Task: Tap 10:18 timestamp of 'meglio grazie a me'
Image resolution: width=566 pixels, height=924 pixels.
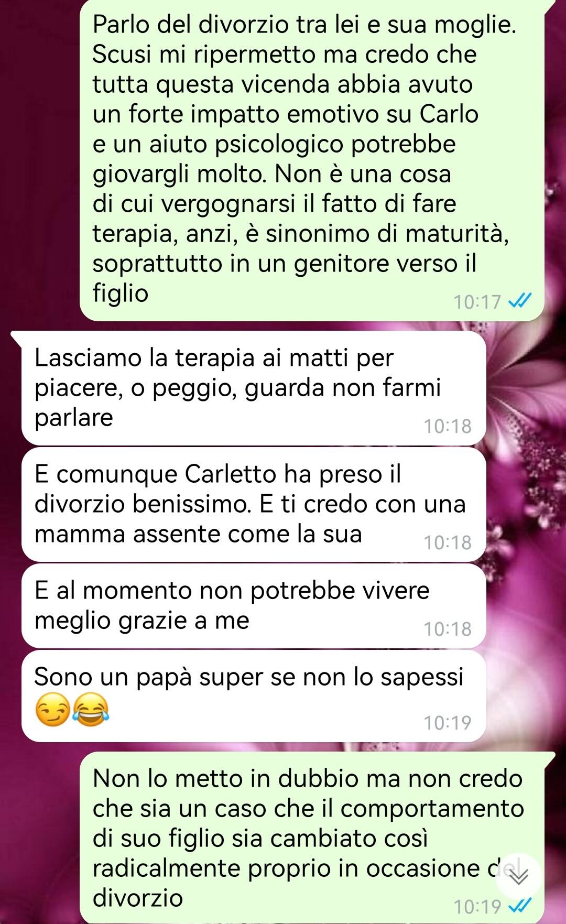Action: coord(448,629)
